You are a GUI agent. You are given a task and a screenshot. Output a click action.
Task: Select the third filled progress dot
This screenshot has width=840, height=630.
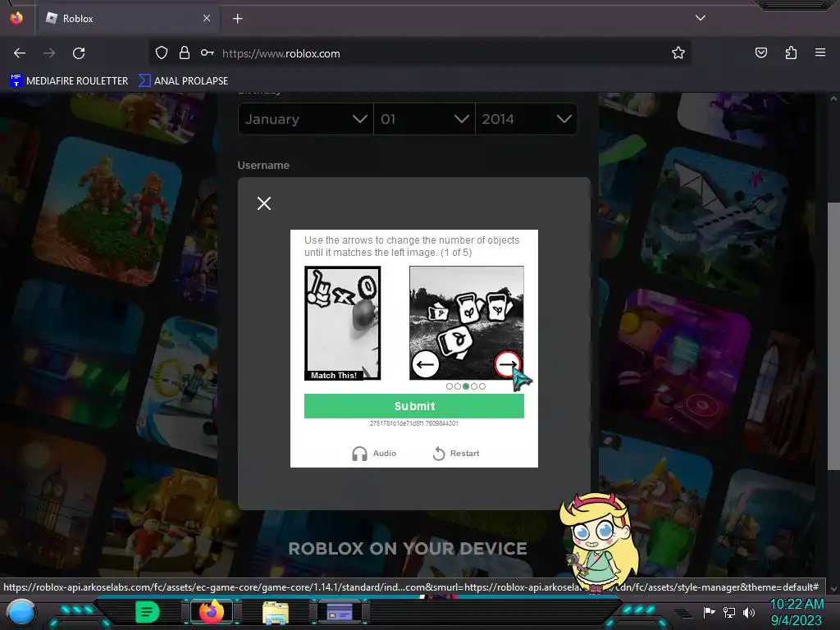pyautogui.click(x=466, y=386)
